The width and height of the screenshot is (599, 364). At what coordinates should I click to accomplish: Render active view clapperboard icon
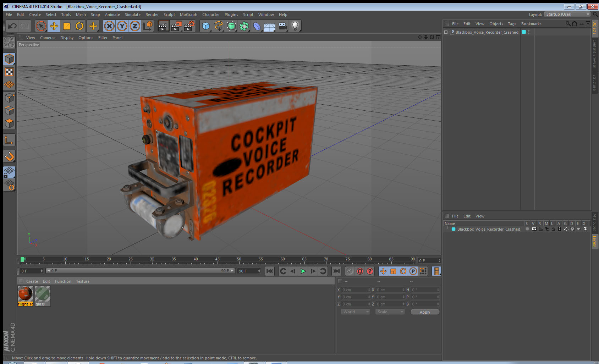pos(163,26)
